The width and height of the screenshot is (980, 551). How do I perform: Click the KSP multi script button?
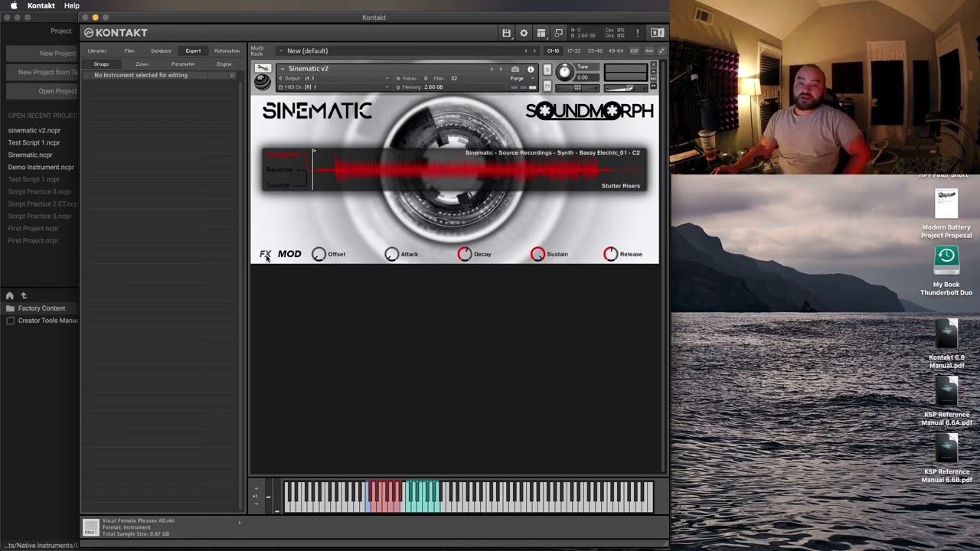point(634,51)
